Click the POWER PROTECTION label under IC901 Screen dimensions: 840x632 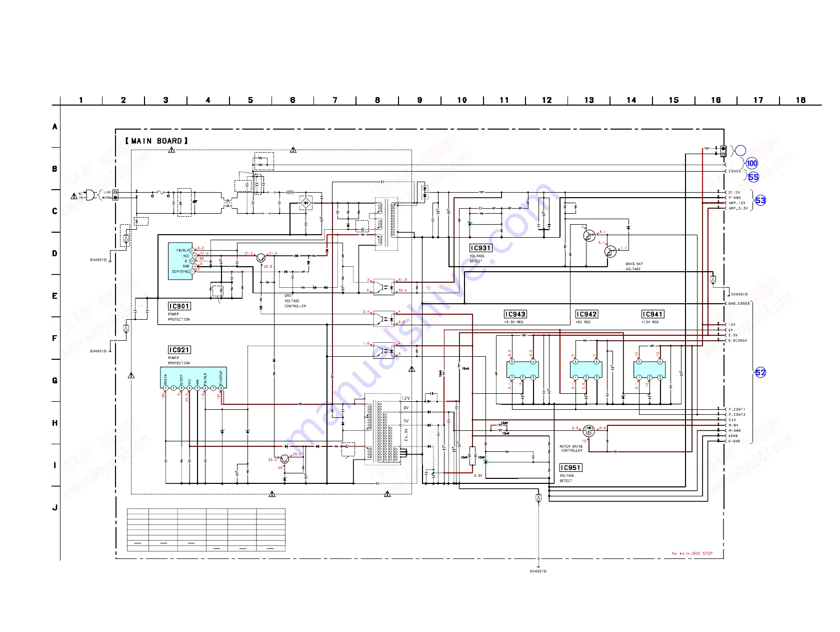(179, 317)
